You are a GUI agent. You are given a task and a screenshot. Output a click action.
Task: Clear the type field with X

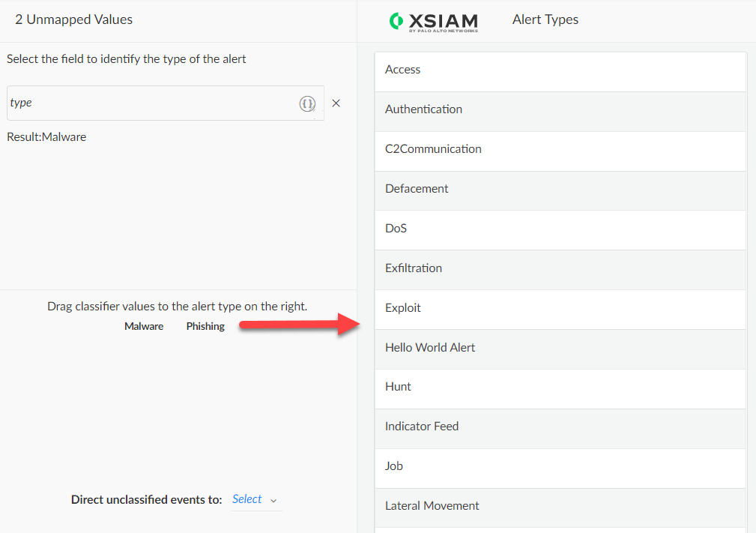[x=336, y=103]
